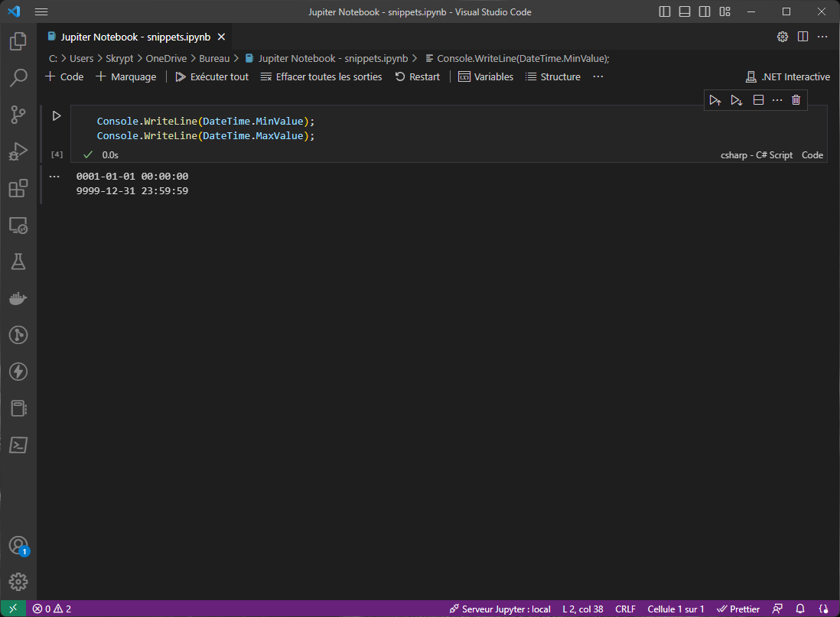Open more cell actions with the ... menu

pyautogui.click(x=777, y=99)
